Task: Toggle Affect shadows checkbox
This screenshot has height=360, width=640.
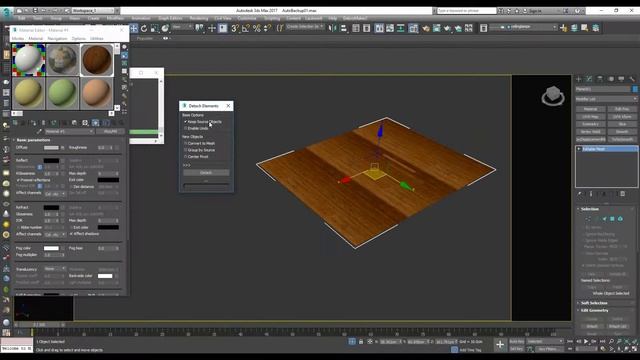Action: (71, 234)
